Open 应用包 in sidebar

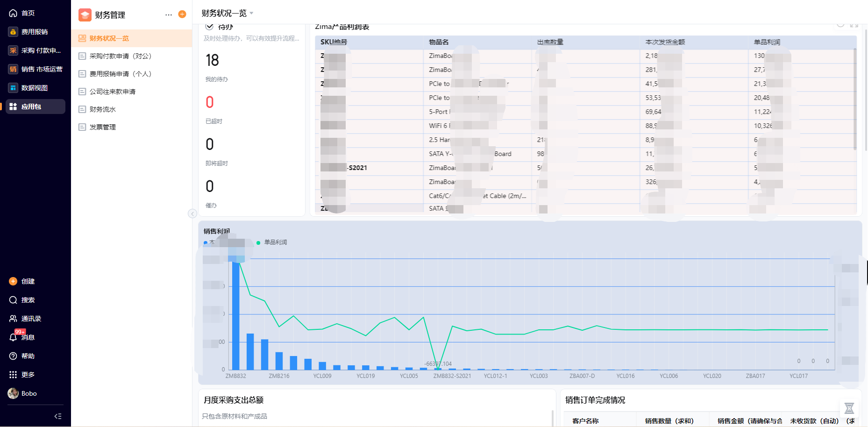(36, 107)
